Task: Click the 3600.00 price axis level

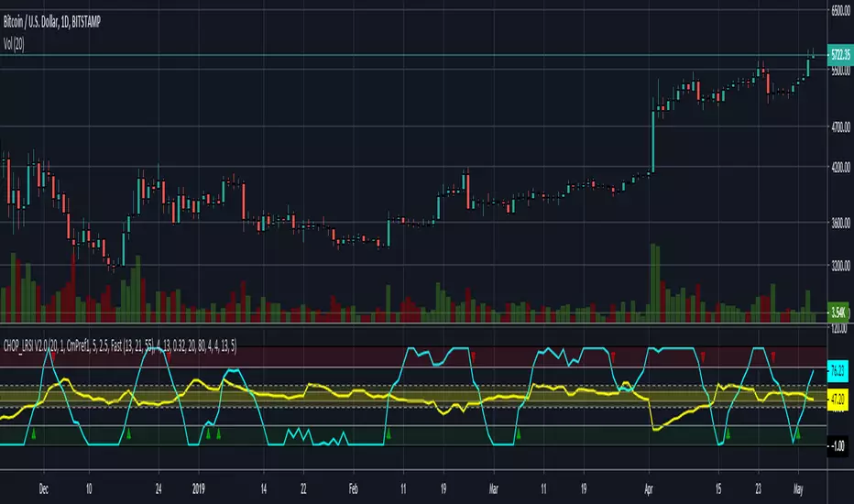Action: point(840,223)
